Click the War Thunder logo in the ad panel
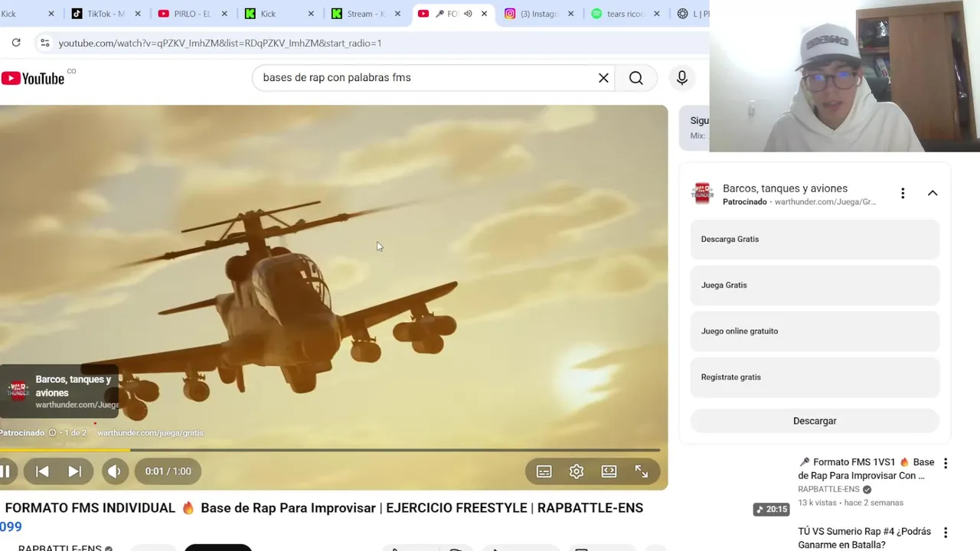Viewport: 980px width, 551px height. click(702, 194)
